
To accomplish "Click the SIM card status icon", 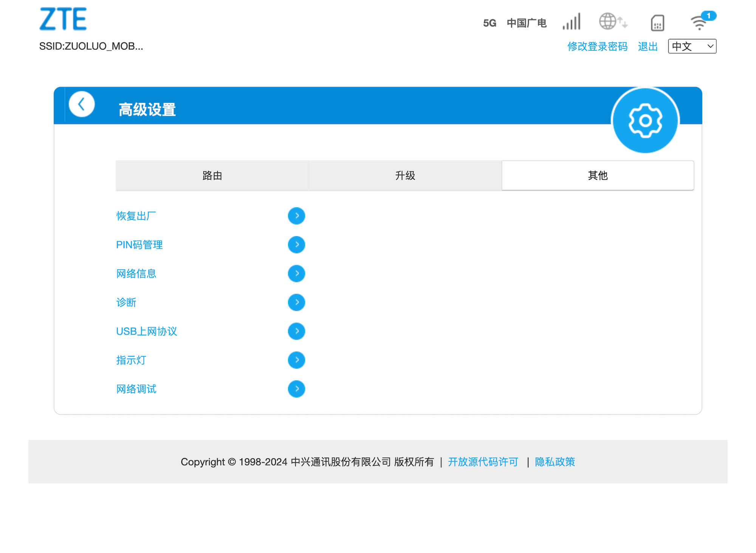I will (657, 23).
